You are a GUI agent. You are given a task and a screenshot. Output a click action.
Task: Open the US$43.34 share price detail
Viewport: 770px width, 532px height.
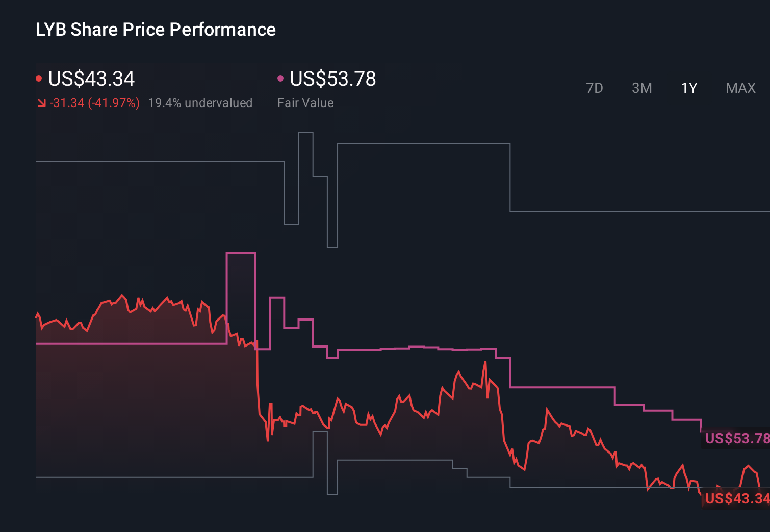coord(91,79)
